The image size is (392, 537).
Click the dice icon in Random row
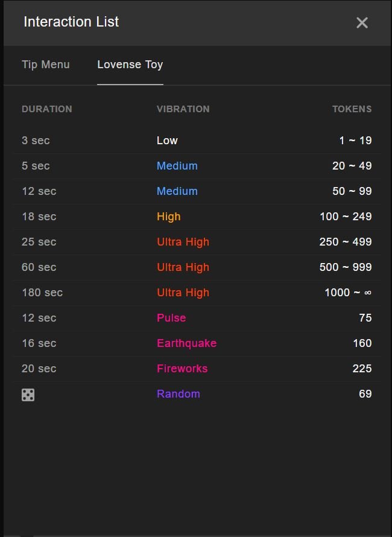click(28, 395)
